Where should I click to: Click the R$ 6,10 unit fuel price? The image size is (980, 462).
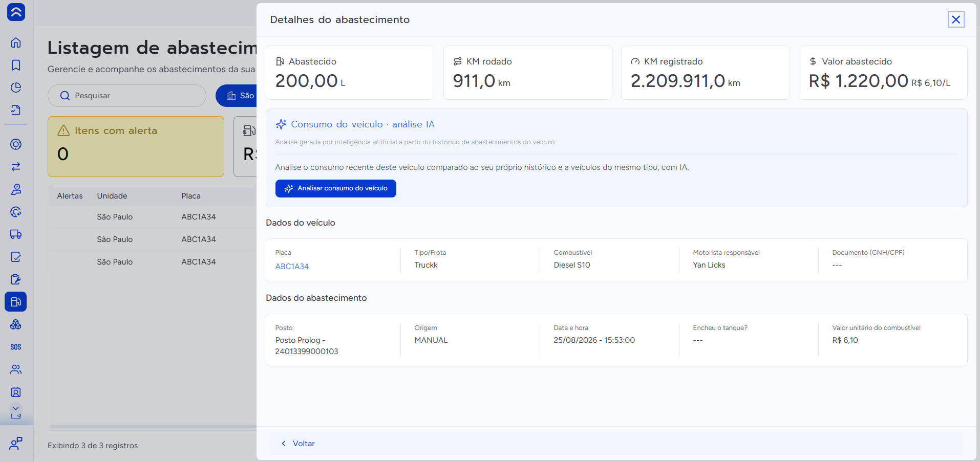(845, 340)
